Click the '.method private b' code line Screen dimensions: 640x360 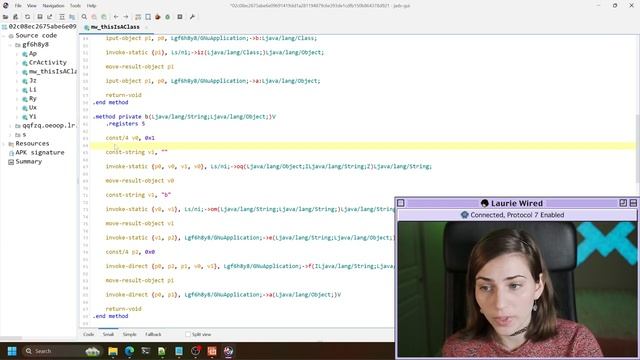(x=184, y=117)
